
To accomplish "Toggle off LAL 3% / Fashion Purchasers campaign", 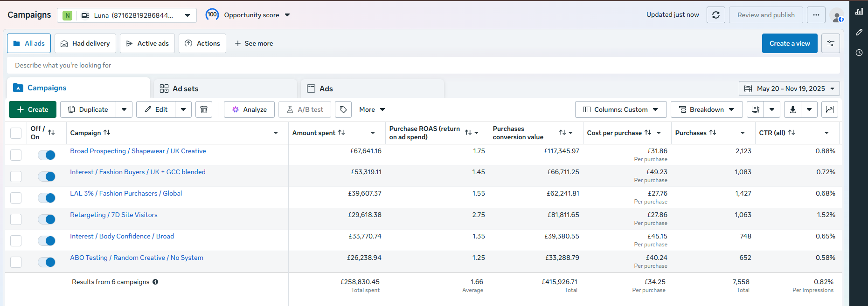I will (x=47, y=198).
